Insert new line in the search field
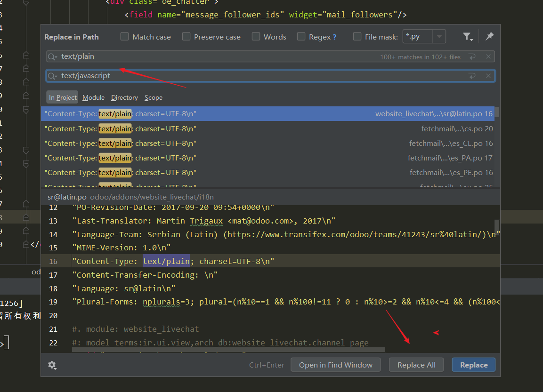Screen dimensions: 543x392 [x=472, y=57]
